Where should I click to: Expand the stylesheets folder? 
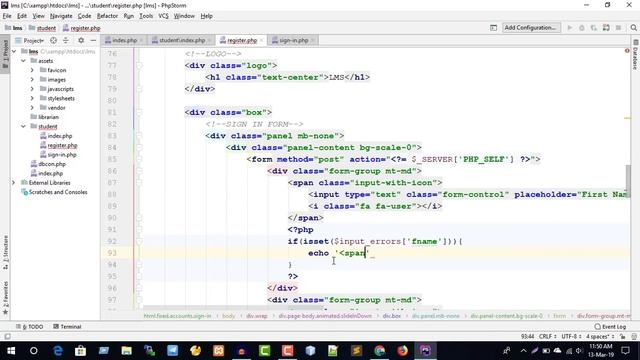(32, 98)
